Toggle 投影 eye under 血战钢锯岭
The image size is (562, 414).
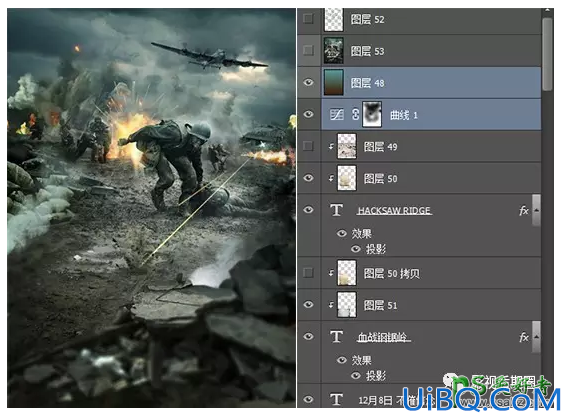[x=356, y=375]
